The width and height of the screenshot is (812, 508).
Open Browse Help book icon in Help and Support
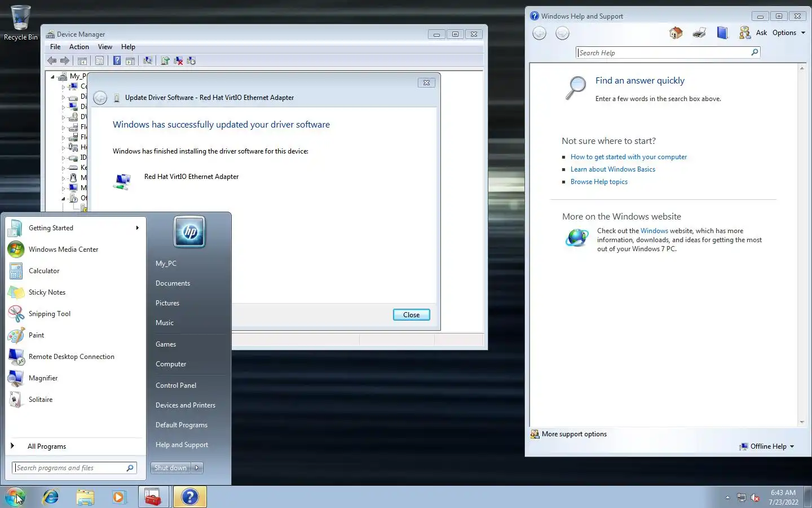(x=722, y=33)
